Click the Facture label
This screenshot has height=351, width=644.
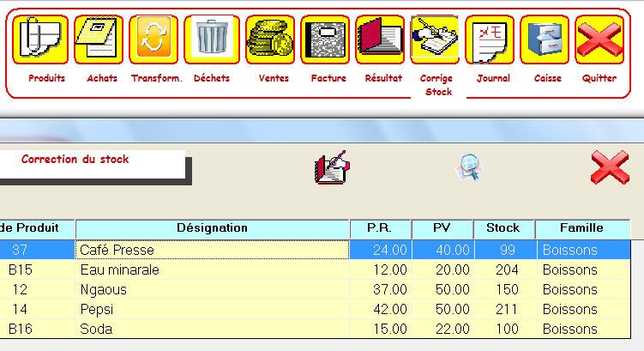click(x=328, y=78)
